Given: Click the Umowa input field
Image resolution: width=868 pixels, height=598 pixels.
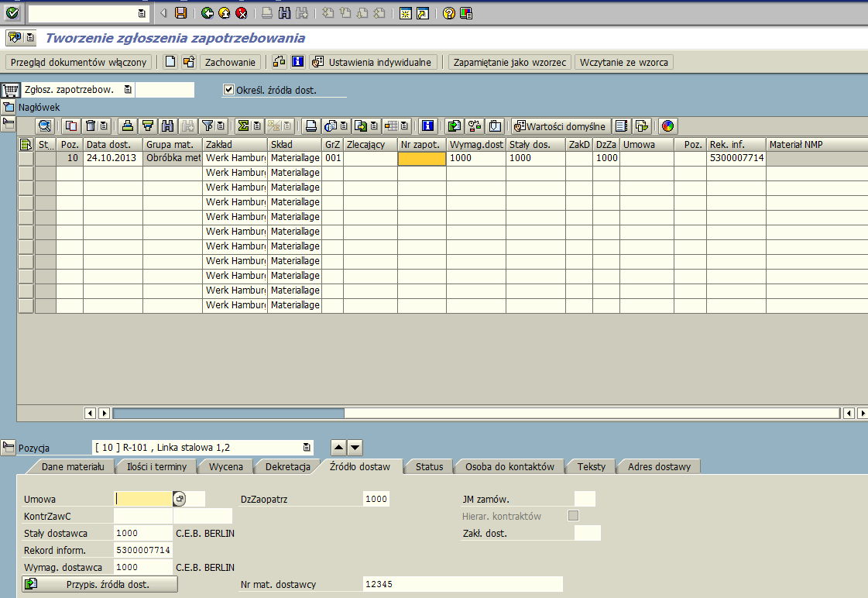Looking at the screenshot, I should [142, 499].
